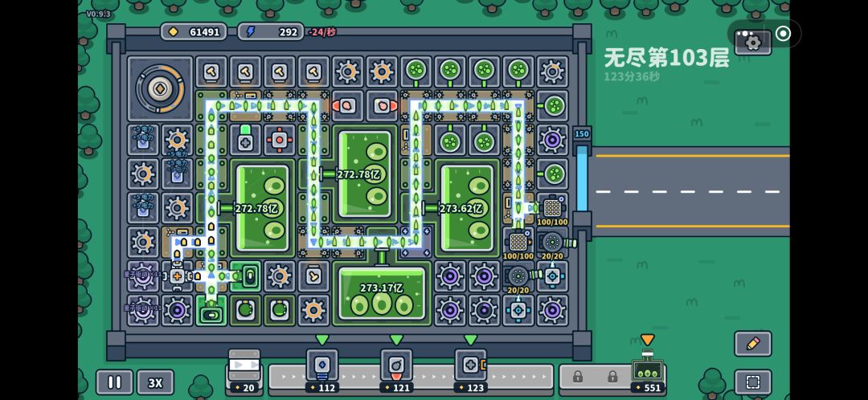Screen dimensions: 868x400
Task: Select the spore pod above the gate-side purple gear
Action: point(552,106)
